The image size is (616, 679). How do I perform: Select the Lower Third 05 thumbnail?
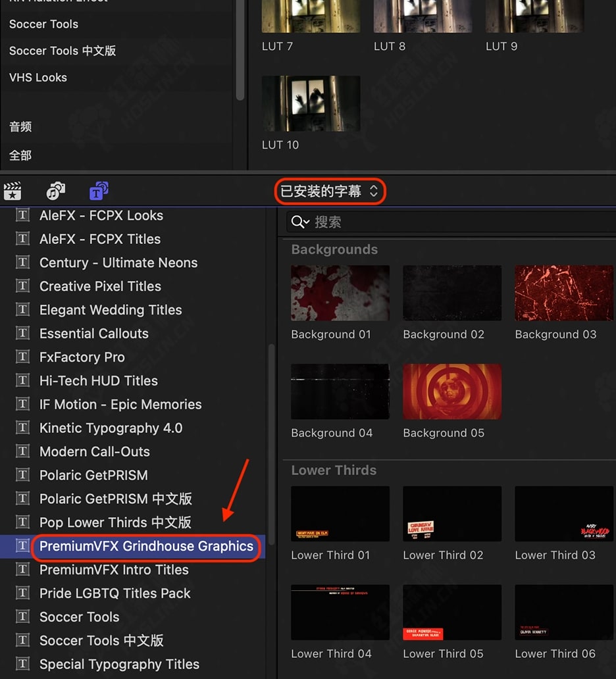(452, 613)
